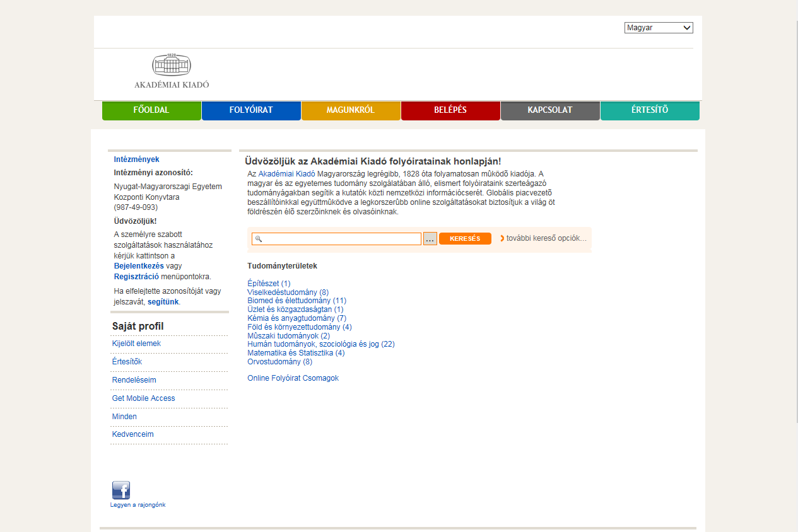This screenshot has height=532, width=798.
Task: Open Minden in Saját profil
Action: point(124,417)
